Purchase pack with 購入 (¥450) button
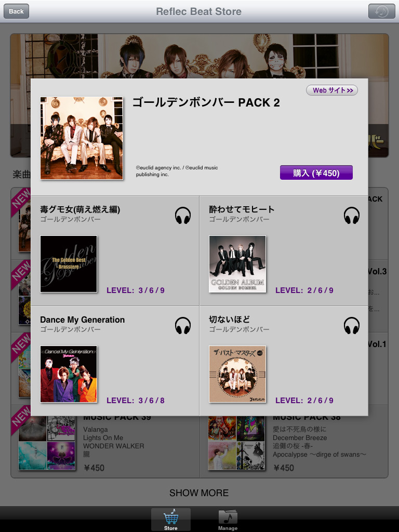 (x=316, y=172)
